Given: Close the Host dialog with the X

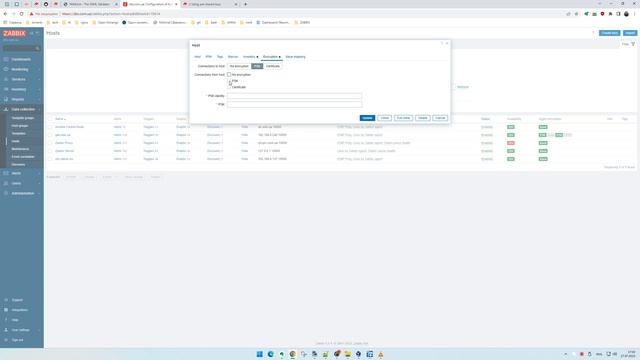Looking at the screenshot, I should tap(447, 43).
